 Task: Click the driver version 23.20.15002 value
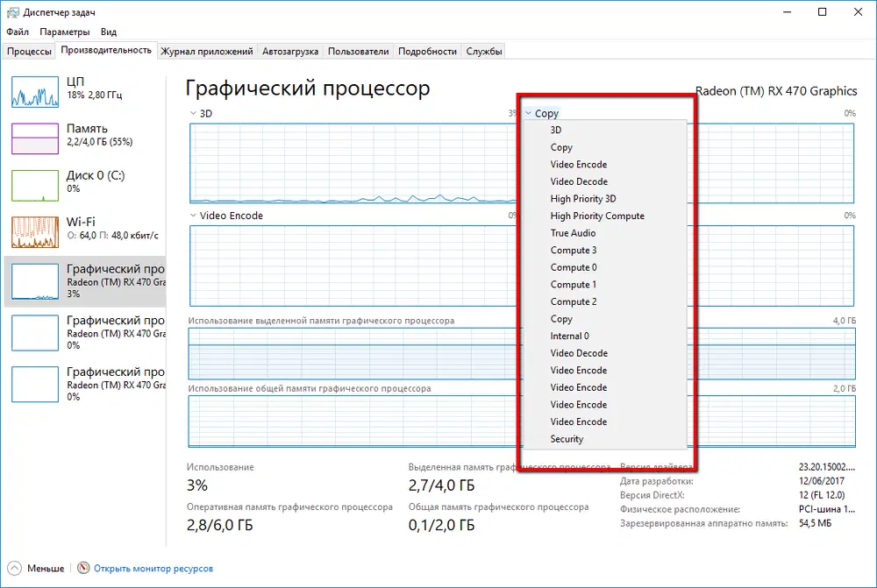point(827,467)
